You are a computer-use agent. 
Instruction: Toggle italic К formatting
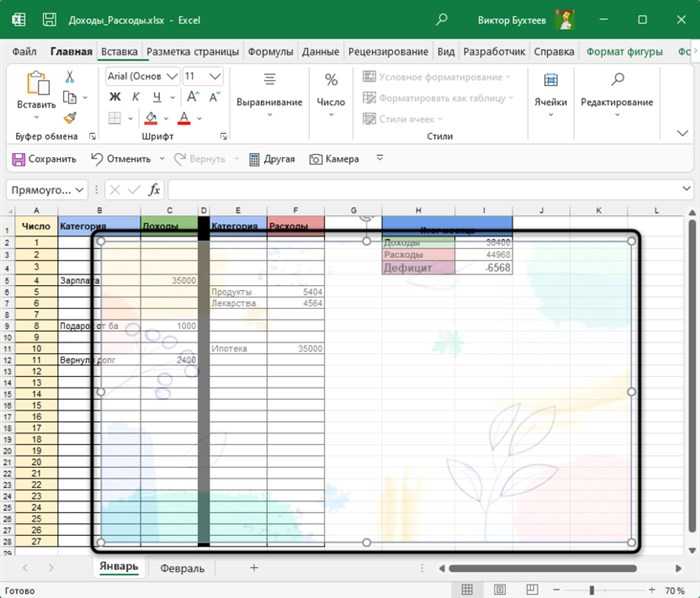(x=136, y=97)
